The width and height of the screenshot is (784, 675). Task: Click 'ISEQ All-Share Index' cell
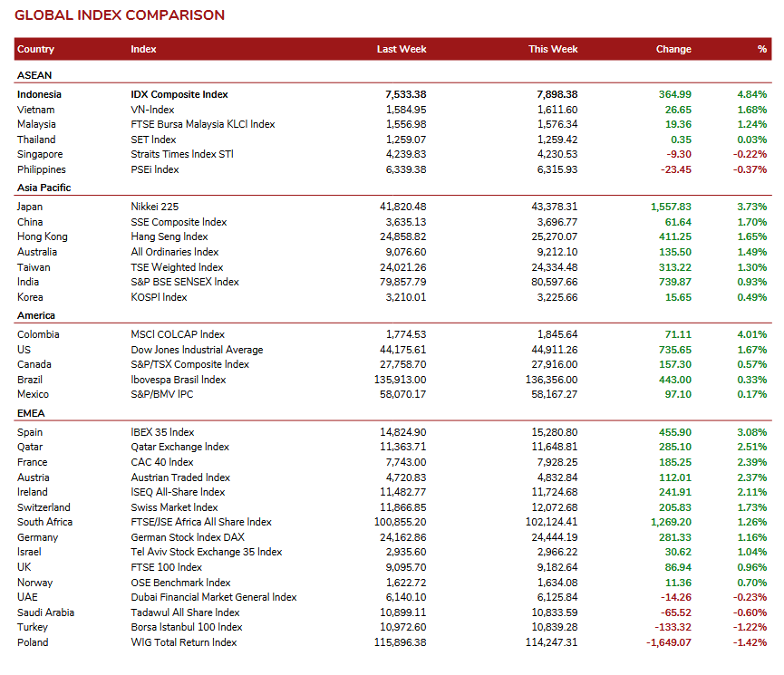click(178, 493)
